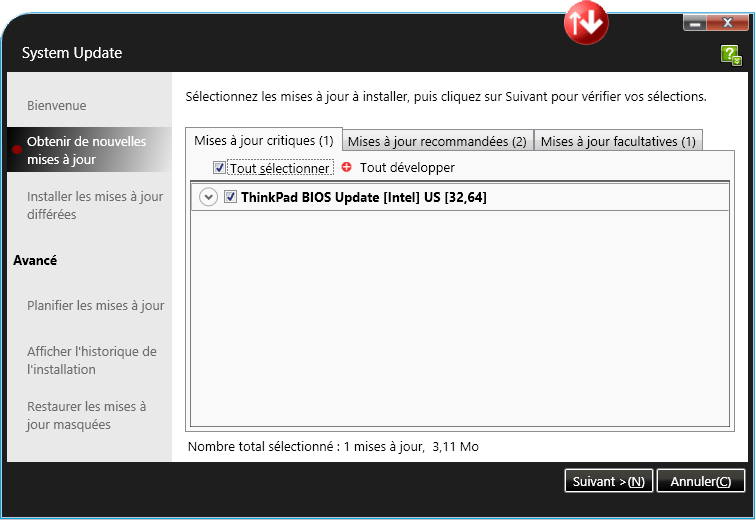Click the Tout sélectionner label text
Screen dimensions: 755x520
(280, 168)
